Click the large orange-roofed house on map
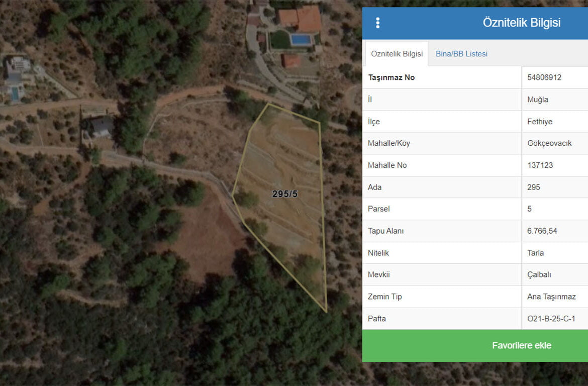Screen dimensions: 588x386 point(301,19)
